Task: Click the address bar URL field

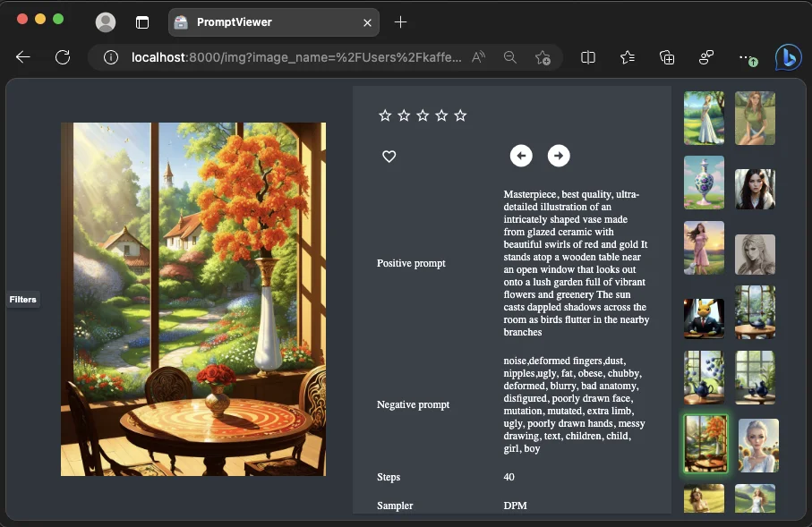Action: (x=295, y=57)
